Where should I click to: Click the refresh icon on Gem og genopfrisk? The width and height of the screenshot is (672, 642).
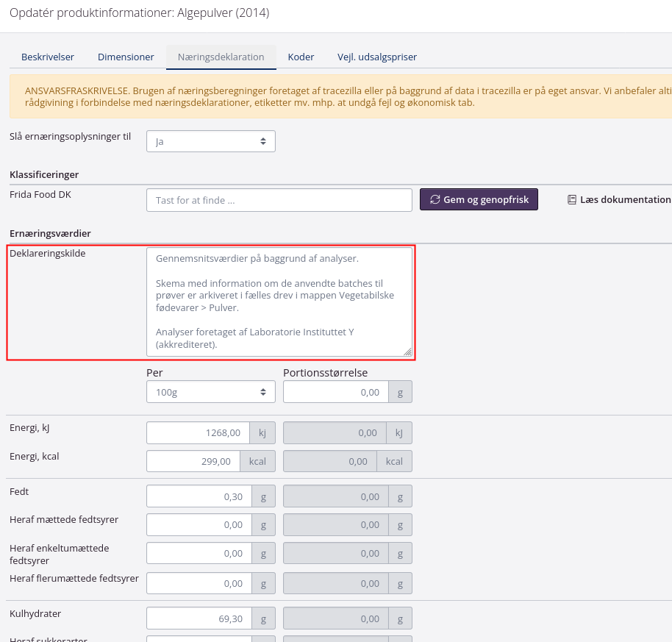[x=435, y=200]
